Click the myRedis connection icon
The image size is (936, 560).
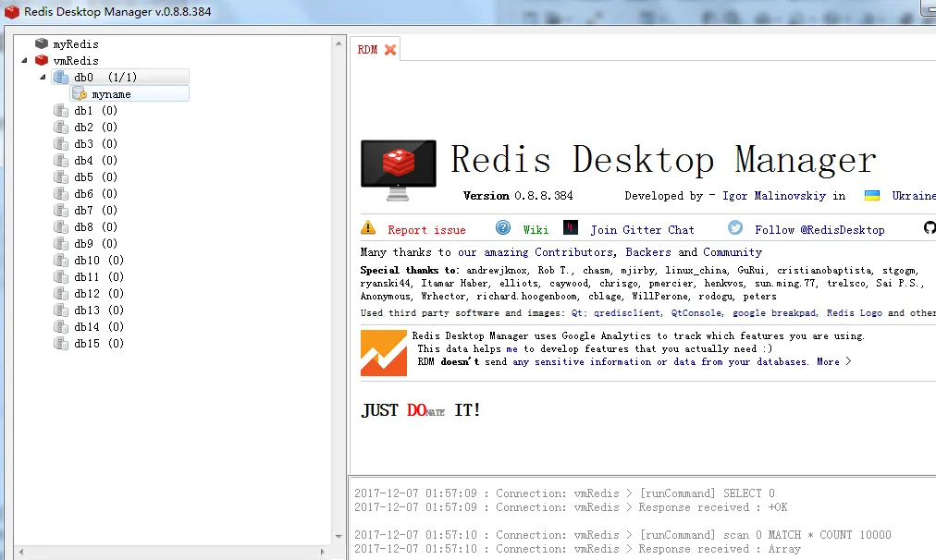[42, 43]
